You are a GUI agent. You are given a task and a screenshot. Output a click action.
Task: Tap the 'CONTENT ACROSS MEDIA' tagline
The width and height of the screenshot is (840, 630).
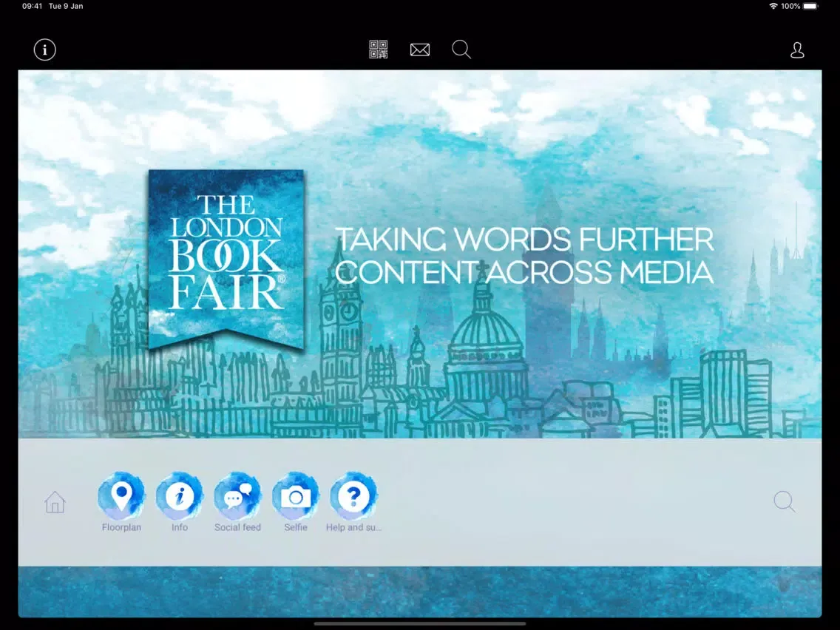[524, 271]
